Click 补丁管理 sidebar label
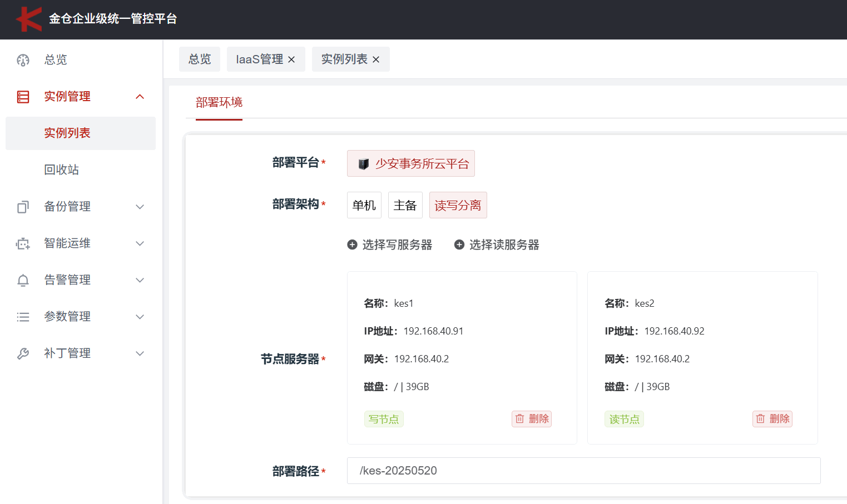Image resolution: width=847 pixels, height=504 pixels. [x=67, y=353]
